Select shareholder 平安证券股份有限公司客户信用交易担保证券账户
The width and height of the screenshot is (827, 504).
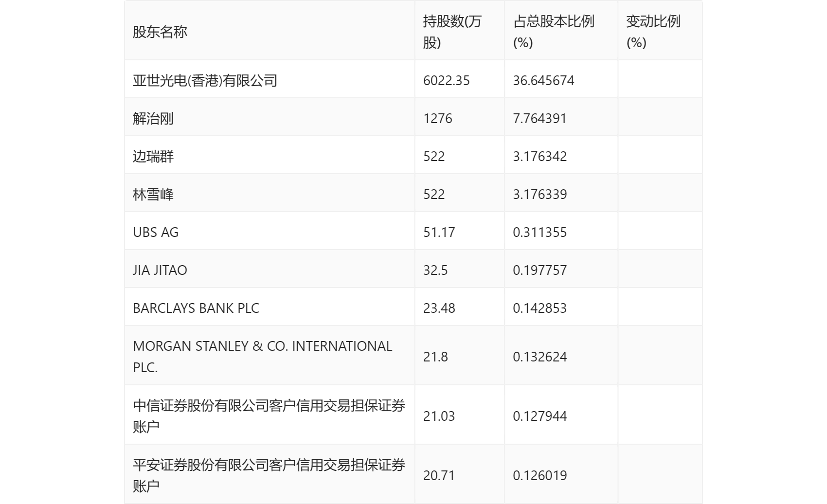tap(269, 475)
